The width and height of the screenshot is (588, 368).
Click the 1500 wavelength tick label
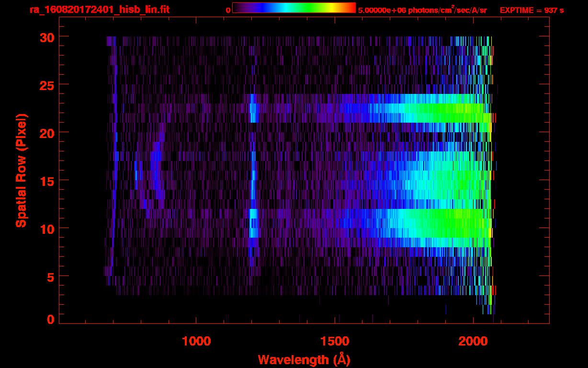[x=335, y=341]
